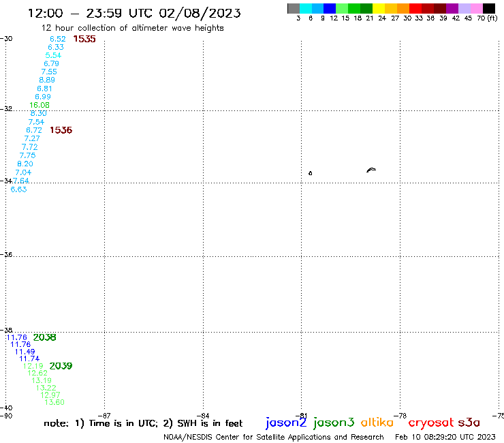This screenshot has height=443, width=504.
Task: Click the wave height value '13.22'
Action: click(46, 388)
